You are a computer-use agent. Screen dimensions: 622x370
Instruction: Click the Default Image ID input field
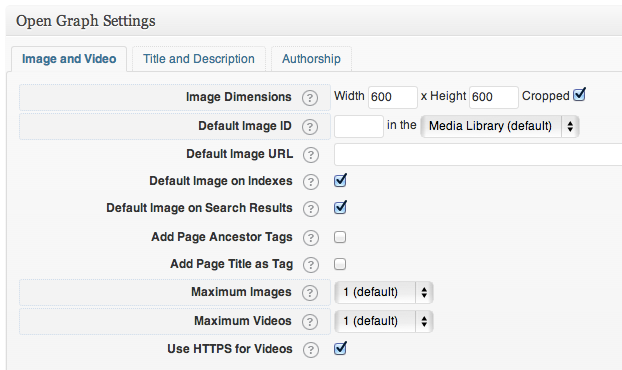359,127
